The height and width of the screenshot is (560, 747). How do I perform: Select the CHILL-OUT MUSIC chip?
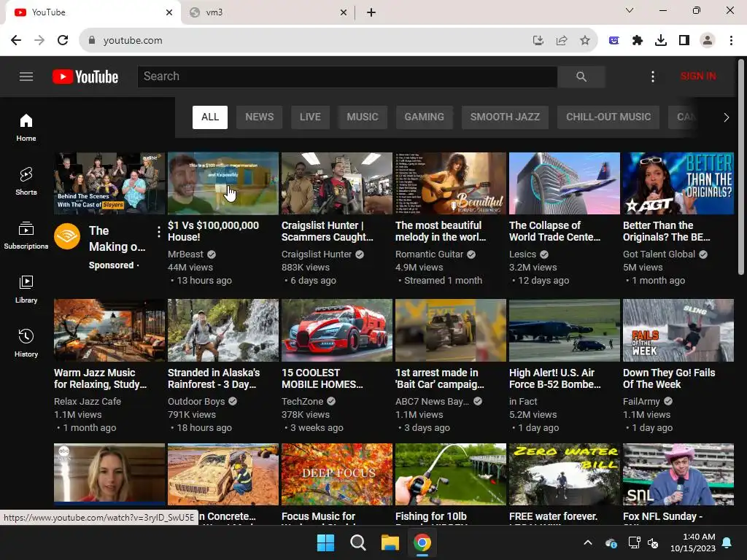[608, 117]
